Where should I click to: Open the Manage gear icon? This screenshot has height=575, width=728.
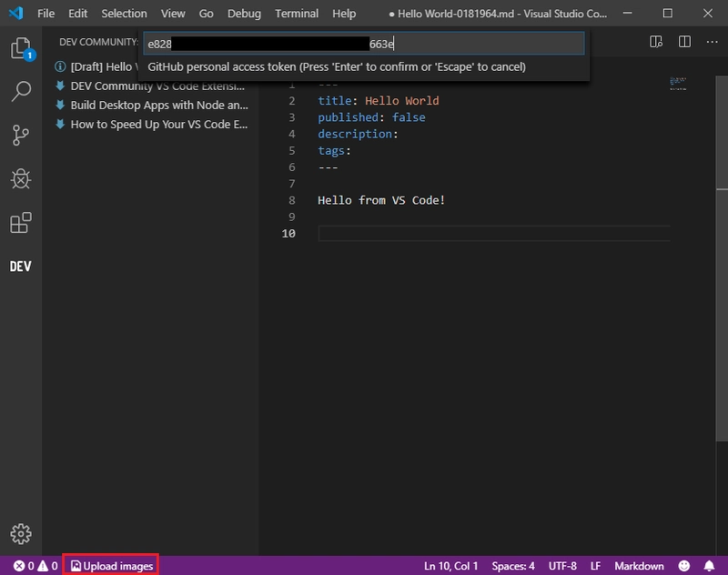[x=21, y=534]
